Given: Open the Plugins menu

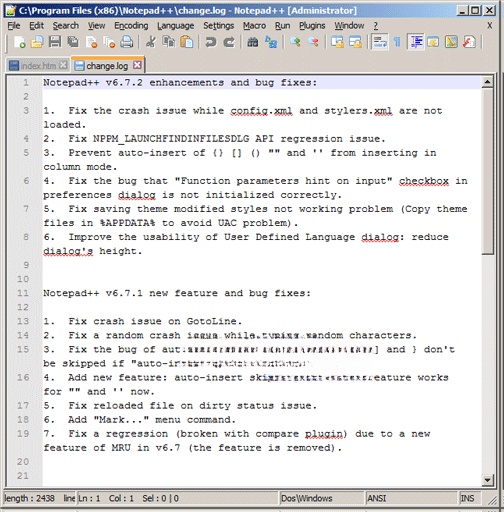Looking at the screenshot, I should pyautogui.click(x=312, y=26).
